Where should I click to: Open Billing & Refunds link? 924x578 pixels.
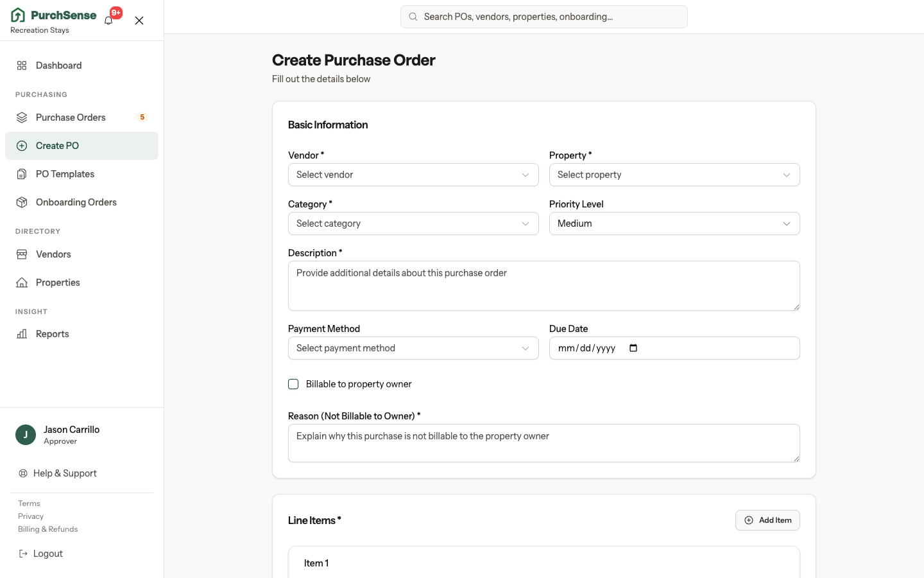pos(47,529)
